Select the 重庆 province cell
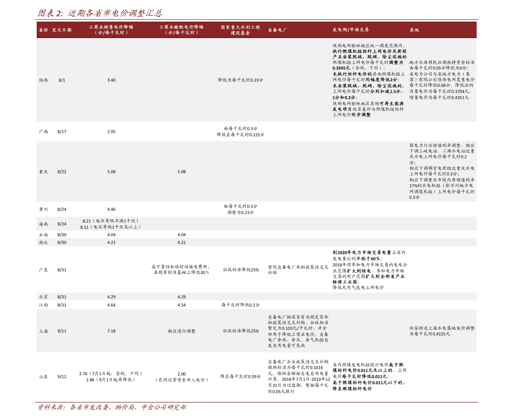The height and width of the screenshot is (420, 514). click(43, 172)
